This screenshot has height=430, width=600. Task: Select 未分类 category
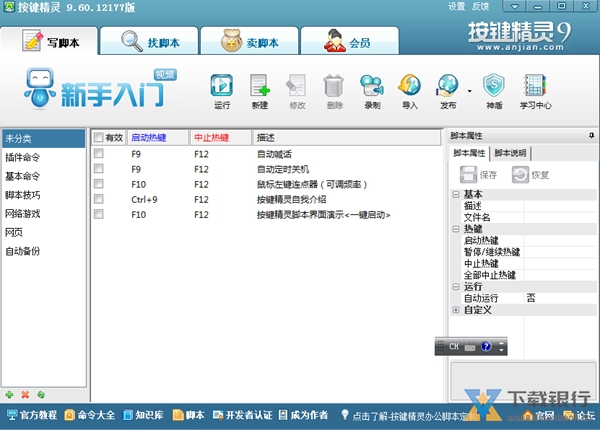[x=43, y=138]
